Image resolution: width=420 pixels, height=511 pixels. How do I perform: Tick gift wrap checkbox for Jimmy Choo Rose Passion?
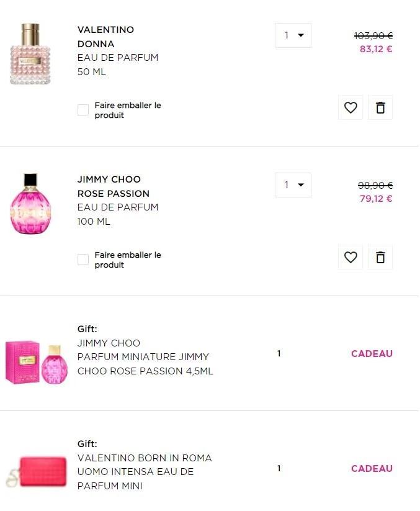coord(83,260)
